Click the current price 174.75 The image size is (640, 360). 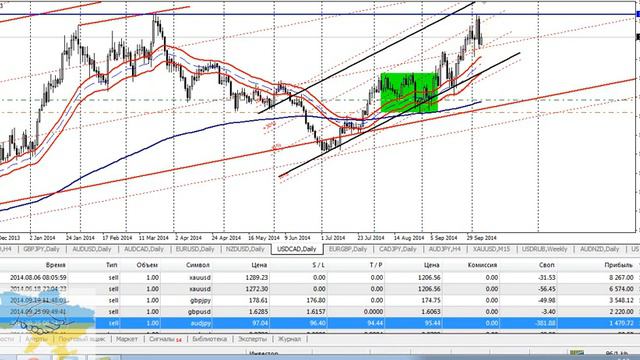pyautogui.click(x=431, y=300)
